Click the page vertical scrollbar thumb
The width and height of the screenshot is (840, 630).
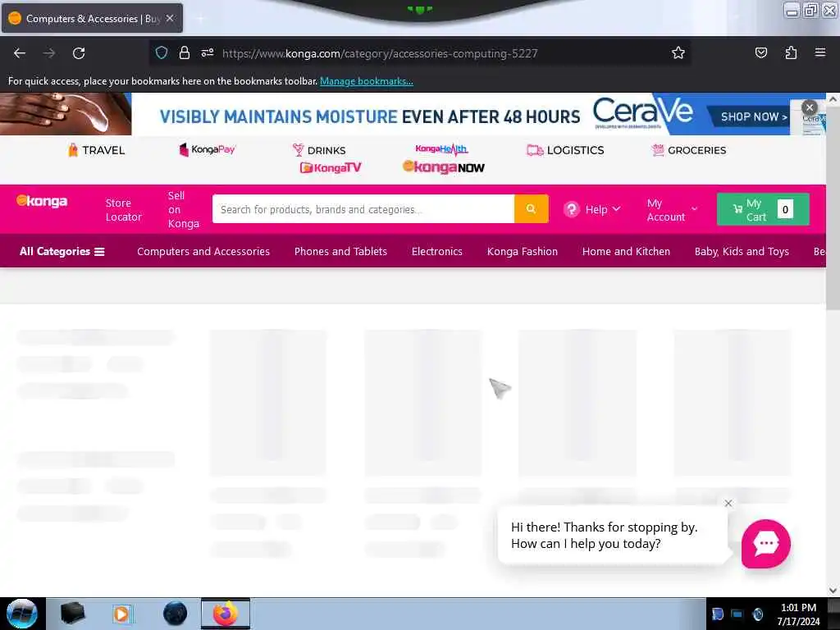point(833,208)
